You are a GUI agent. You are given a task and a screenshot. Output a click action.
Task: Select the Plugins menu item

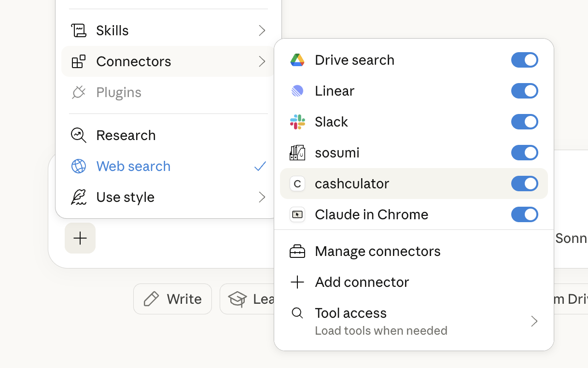119,92
